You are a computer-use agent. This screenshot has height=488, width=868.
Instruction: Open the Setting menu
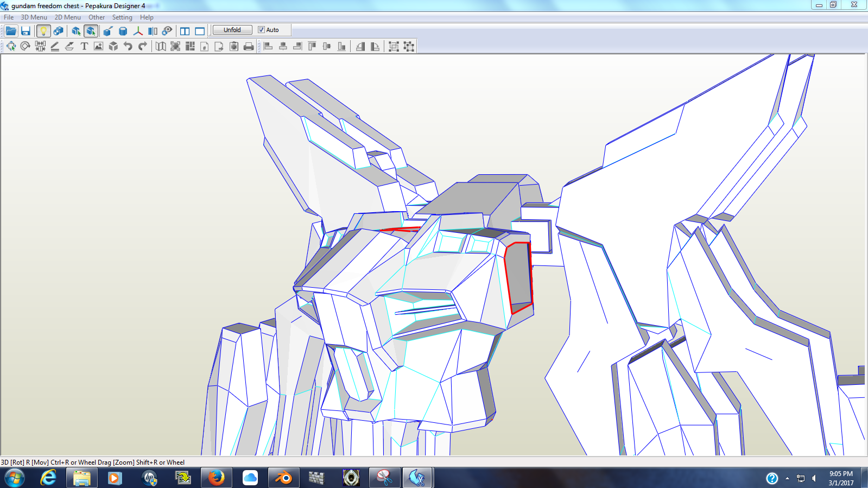point(122,17)
